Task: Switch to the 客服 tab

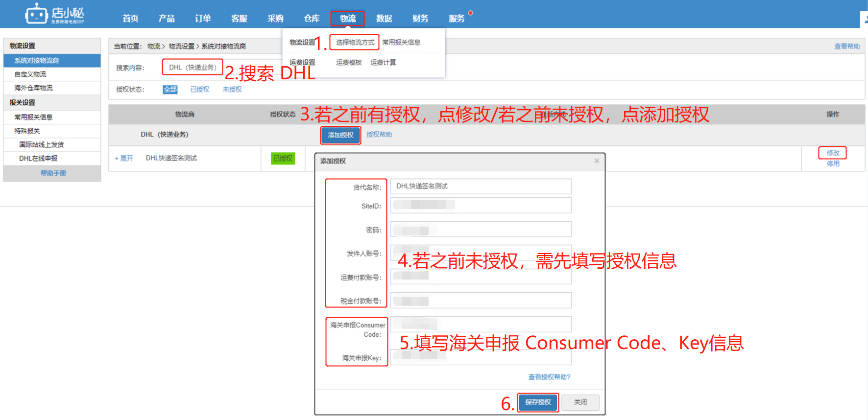Action: [x=239, y=18]
